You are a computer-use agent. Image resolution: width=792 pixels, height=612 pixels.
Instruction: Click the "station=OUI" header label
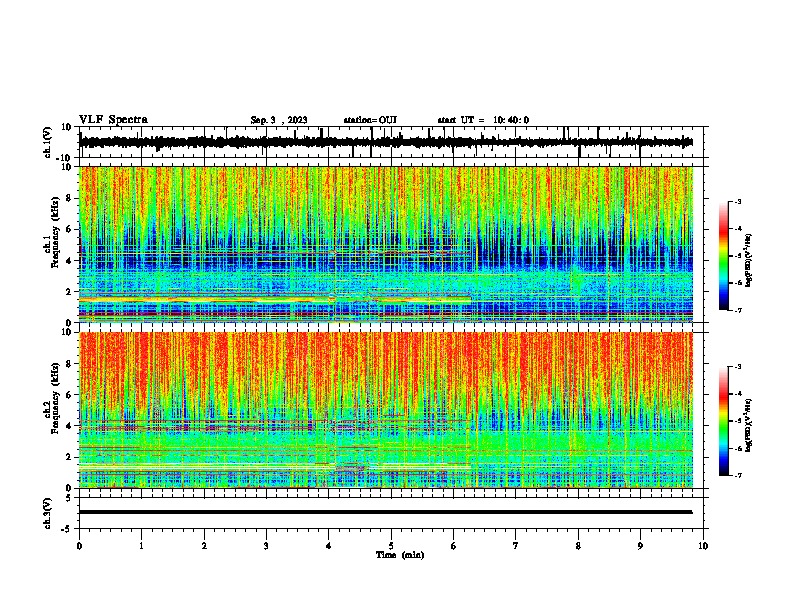pyautogui.click(x=370, y=120)
